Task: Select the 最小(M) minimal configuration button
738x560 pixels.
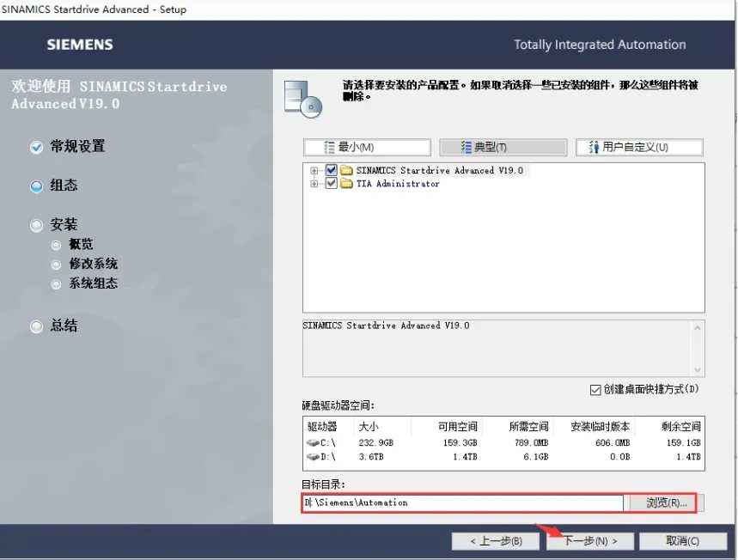Action: 367,147
